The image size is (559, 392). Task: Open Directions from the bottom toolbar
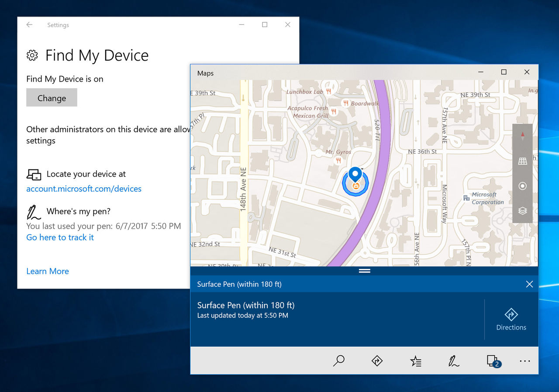[x=377, y=361]
